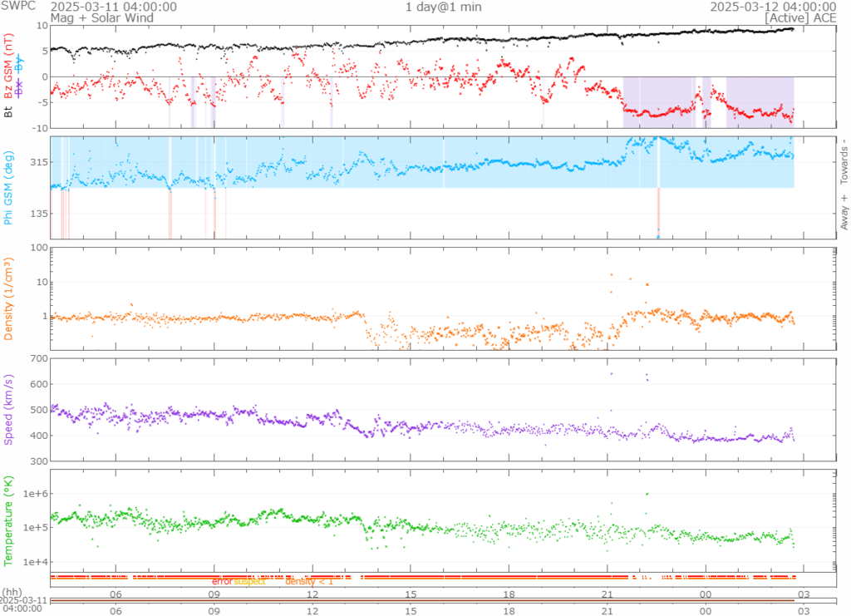Click the green Temperature axis label
Screen dimensions: 851x616
10,520
